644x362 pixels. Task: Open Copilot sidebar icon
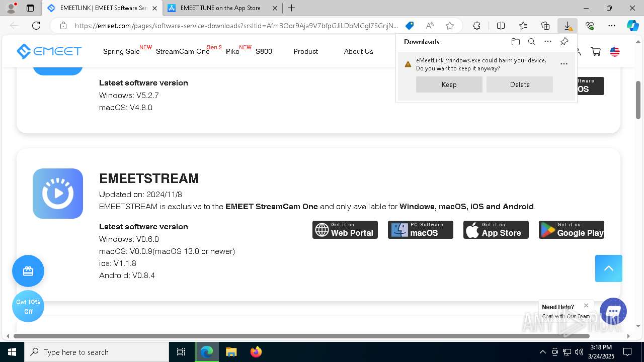(x=632, y=26)
